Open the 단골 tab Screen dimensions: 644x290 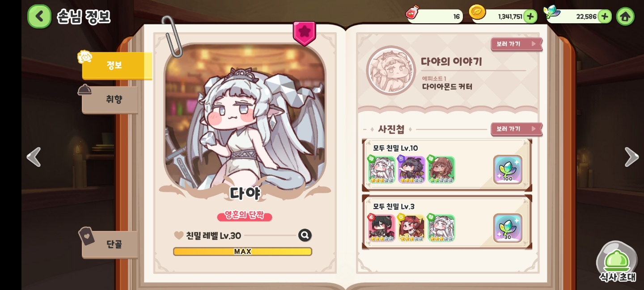pos(110,244)
